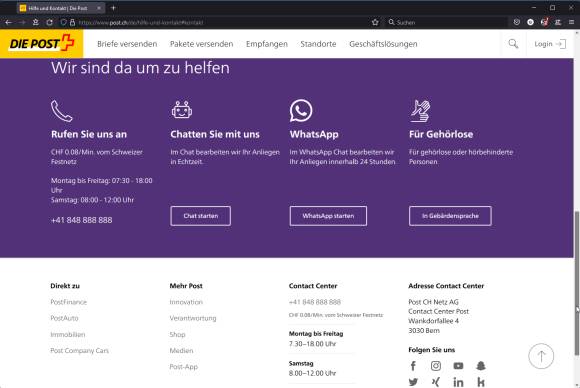Click the Login button
The image size is (580, 388).
550,44
